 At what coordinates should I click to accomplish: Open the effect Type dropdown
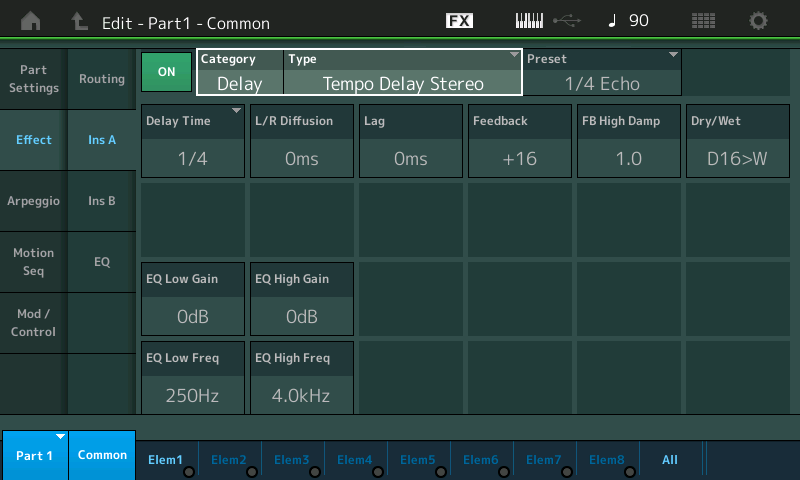point(402,73)
